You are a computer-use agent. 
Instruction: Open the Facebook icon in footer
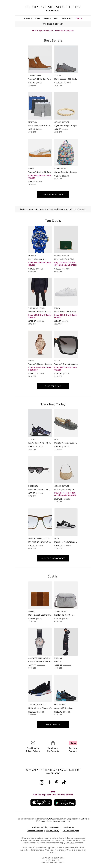(49, 782)
